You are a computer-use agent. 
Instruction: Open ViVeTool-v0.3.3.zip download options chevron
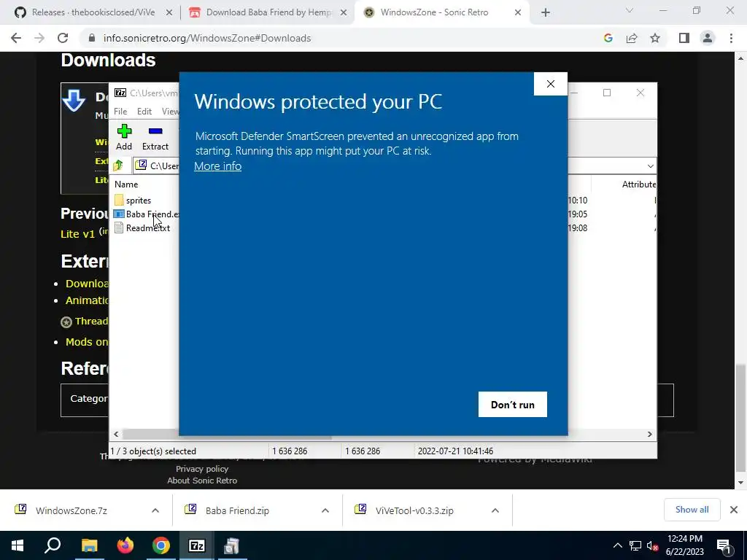pos(495,510)
